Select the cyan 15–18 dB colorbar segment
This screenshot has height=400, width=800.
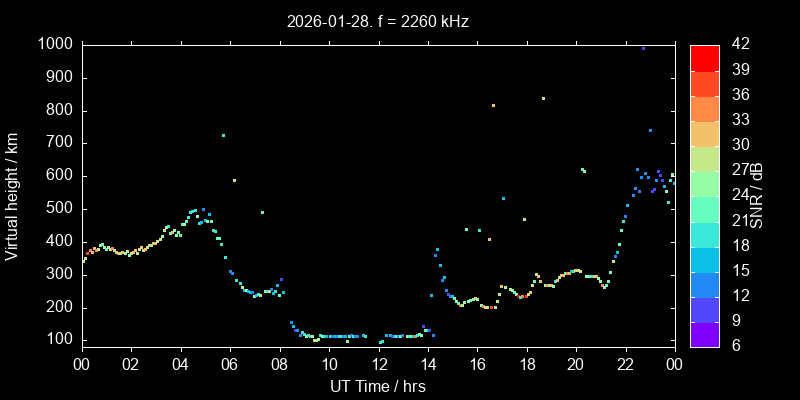(704, 258)
